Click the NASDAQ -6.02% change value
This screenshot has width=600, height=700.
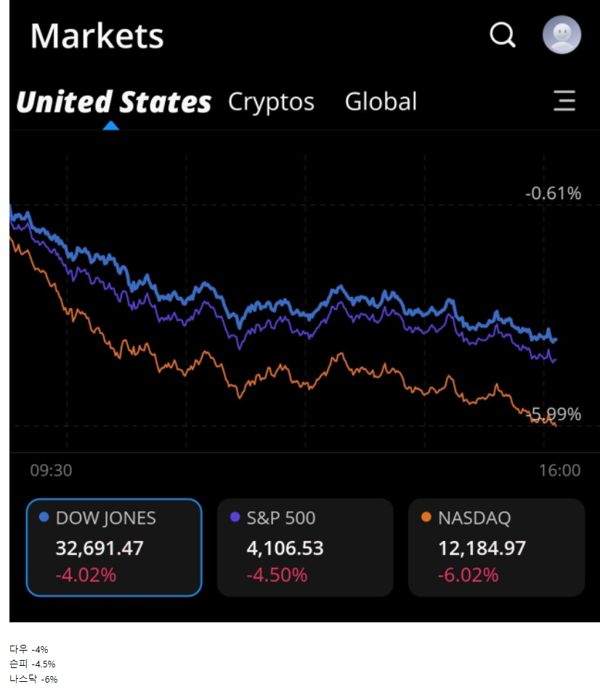point(468,575)
